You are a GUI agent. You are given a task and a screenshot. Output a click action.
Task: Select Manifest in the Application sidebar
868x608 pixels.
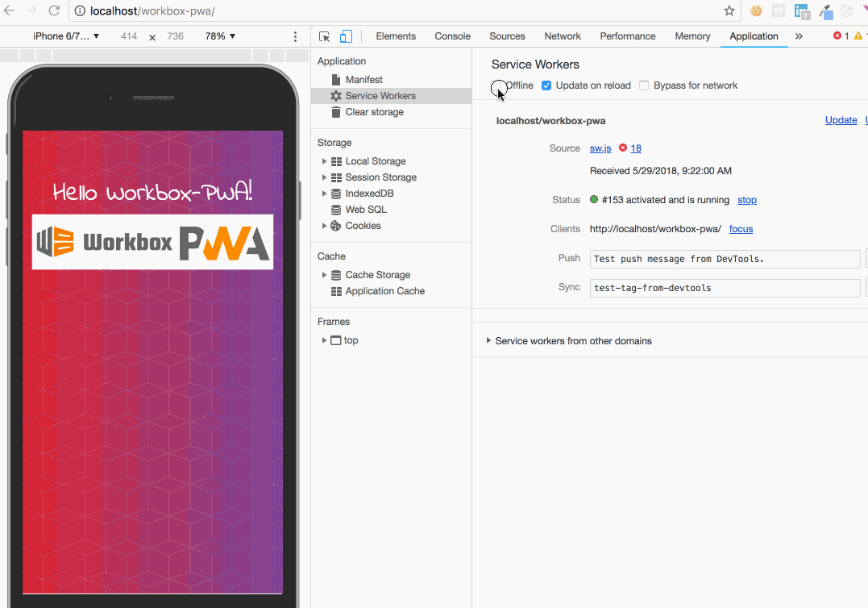coord(363,80)
